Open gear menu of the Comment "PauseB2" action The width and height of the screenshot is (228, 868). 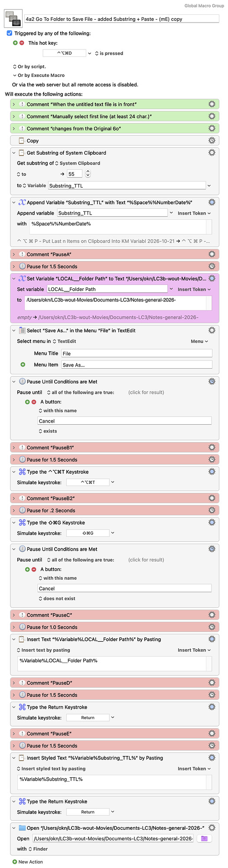click(x=212, y=498)
